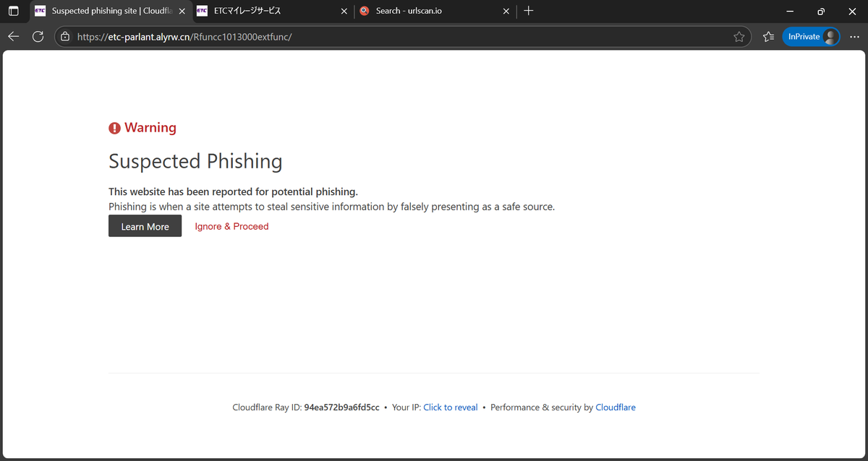Close the ETCマイレージサービス tab
The image size is (868, 461).
point(345,11)
